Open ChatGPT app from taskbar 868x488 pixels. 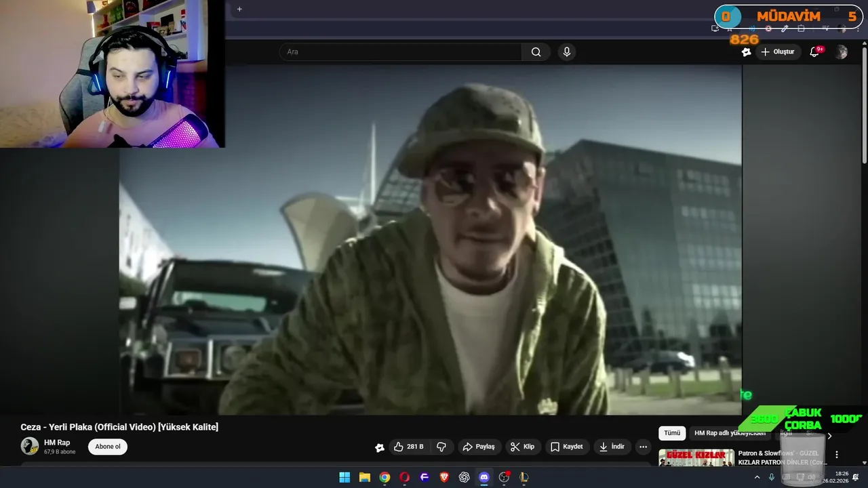click(464, 477)
